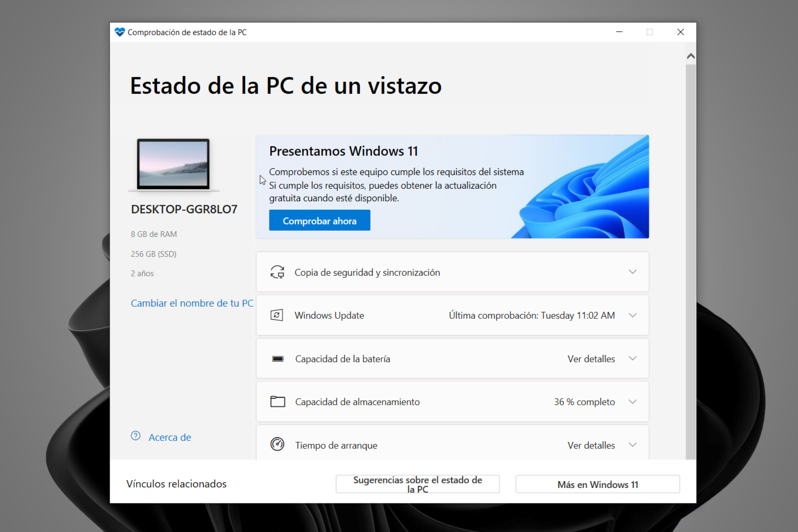Click the scroll up arrow

coord(691,56)
